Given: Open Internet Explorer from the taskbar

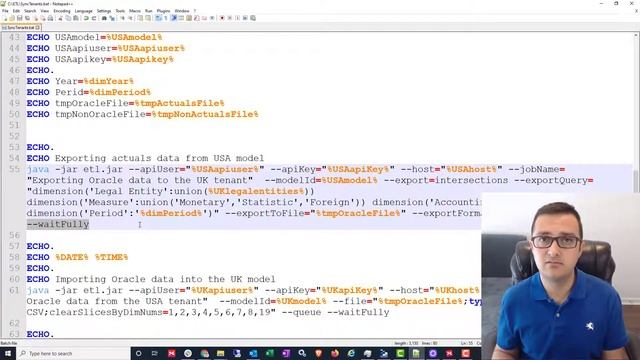Looking at the screenshot, I should (x=351, y=353).
